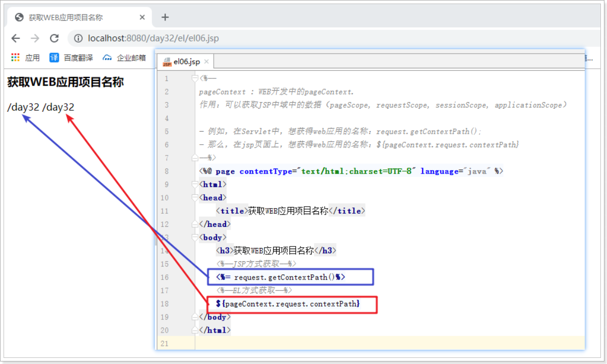Go back with the browser back arrow
Image resolution: width=607 pixels, height=364 pixels.
pyautogui.click(x=16, y=38)
